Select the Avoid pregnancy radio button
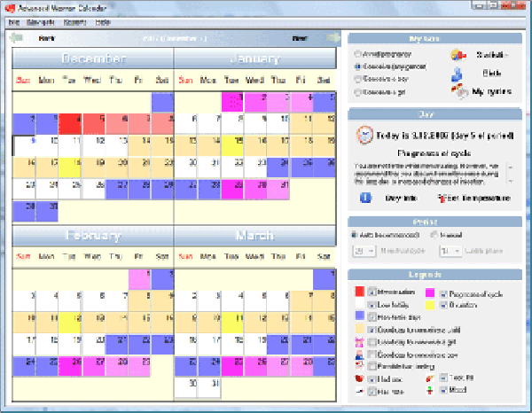This screenshot has width=532, height=413. (x=357, y=54)
